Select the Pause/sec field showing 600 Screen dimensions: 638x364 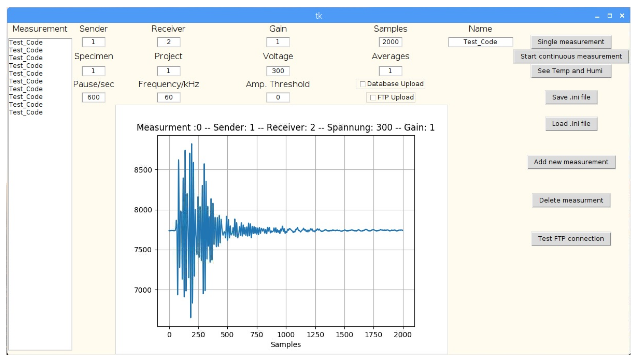(x=93, y=97)
